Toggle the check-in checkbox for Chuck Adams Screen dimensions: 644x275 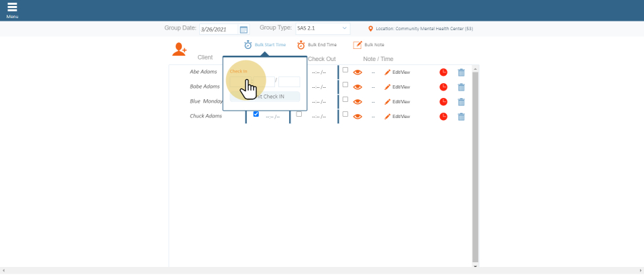pyautogui.click(x=256, y=114)
